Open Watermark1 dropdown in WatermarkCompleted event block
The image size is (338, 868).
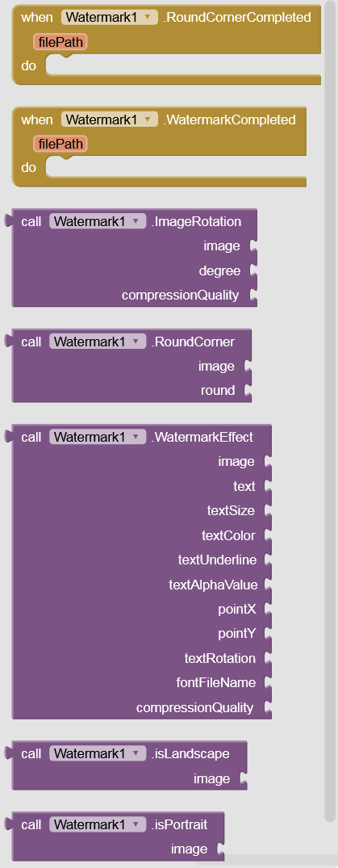110,120
